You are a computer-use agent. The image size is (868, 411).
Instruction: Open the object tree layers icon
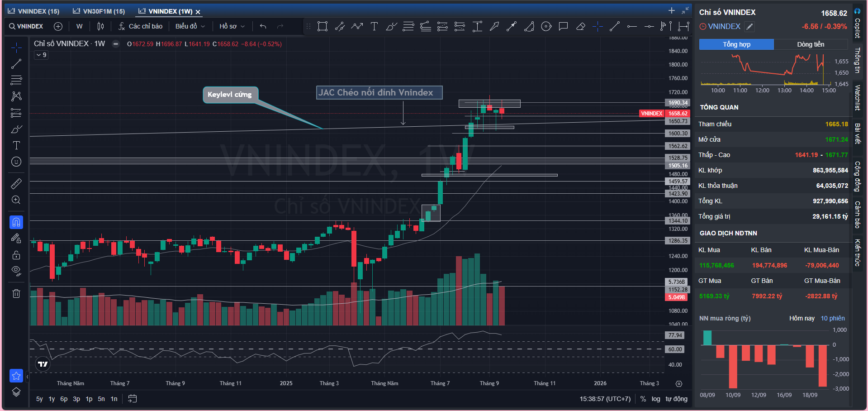pyautogui.click(x=16, y=392)
